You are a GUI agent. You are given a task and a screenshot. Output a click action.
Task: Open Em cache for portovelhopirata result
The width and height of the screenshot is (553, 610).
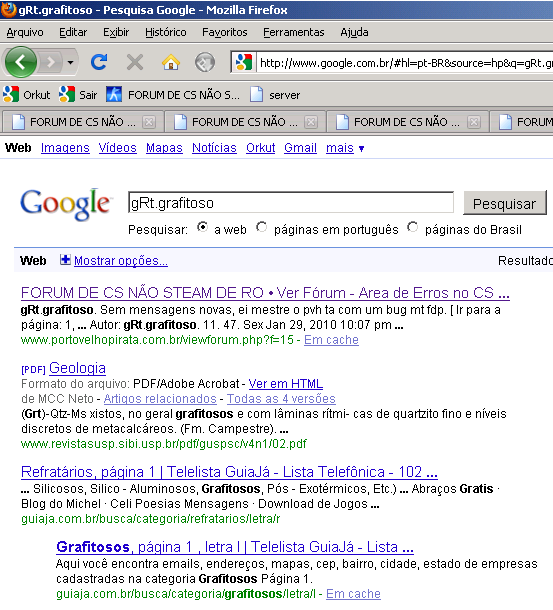pos(331,340)
